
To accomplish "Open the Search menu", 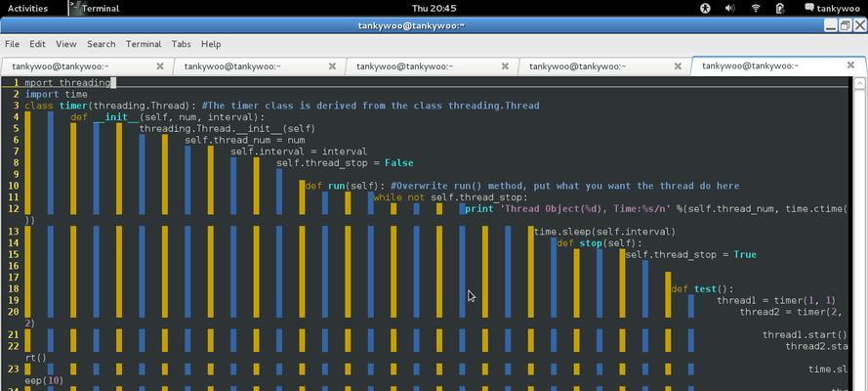I will point(101,44).
